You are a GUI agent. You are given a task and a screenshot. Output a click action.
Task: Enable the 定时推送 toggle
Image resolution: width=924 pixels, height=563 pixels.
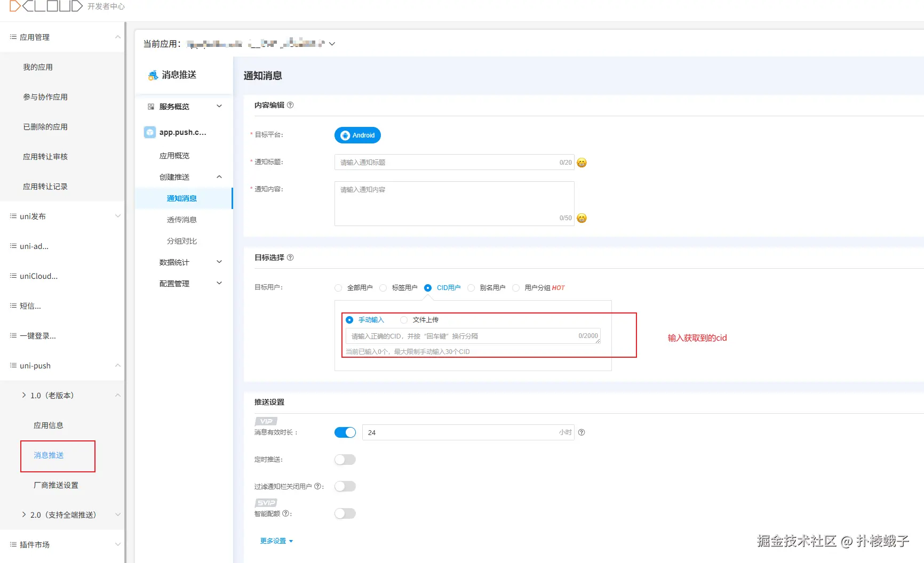[345, 460]
